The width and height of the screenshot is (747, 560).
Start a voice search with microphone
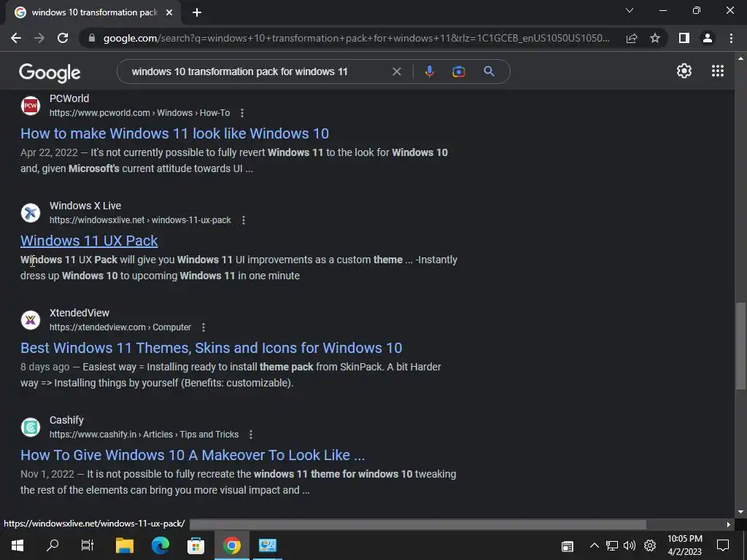tap(429, 71)
